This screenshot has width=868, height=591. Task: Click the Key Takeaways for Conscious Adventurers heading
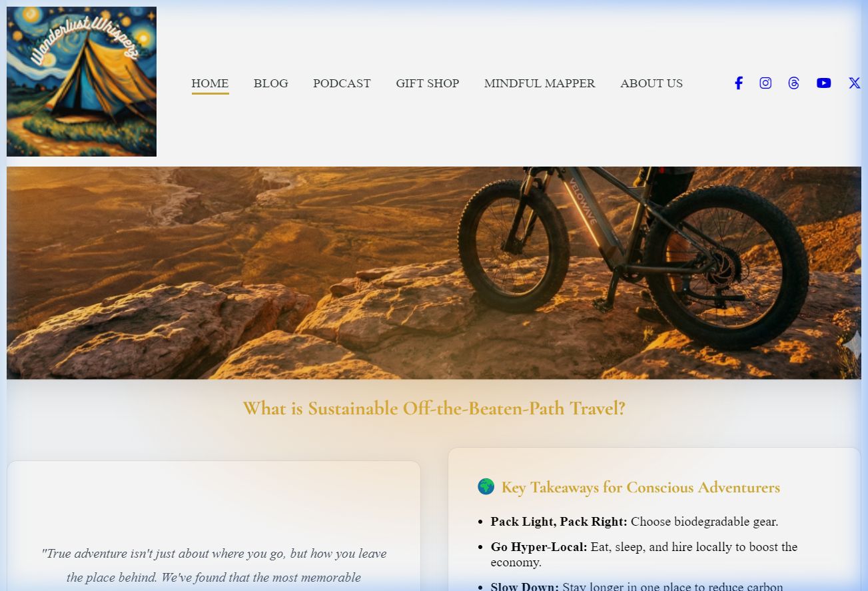pyautogui.click(x=640, y=488)
